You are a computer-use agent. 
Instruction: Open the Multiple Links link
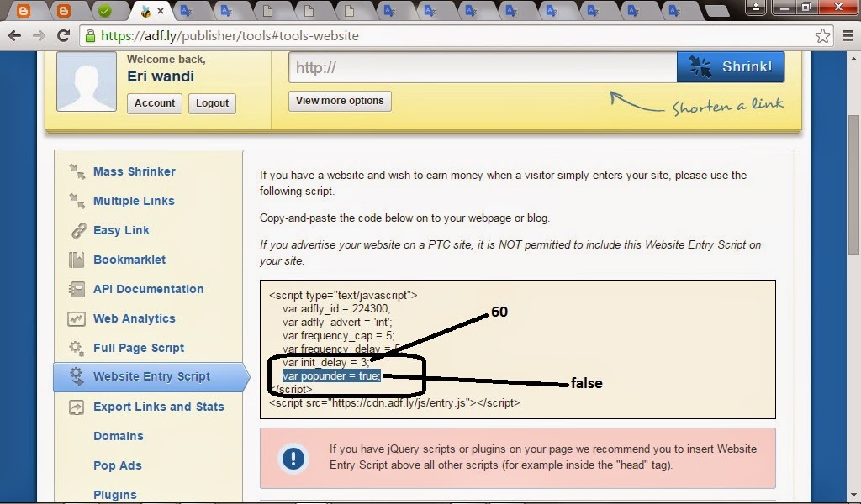point(134,201)
